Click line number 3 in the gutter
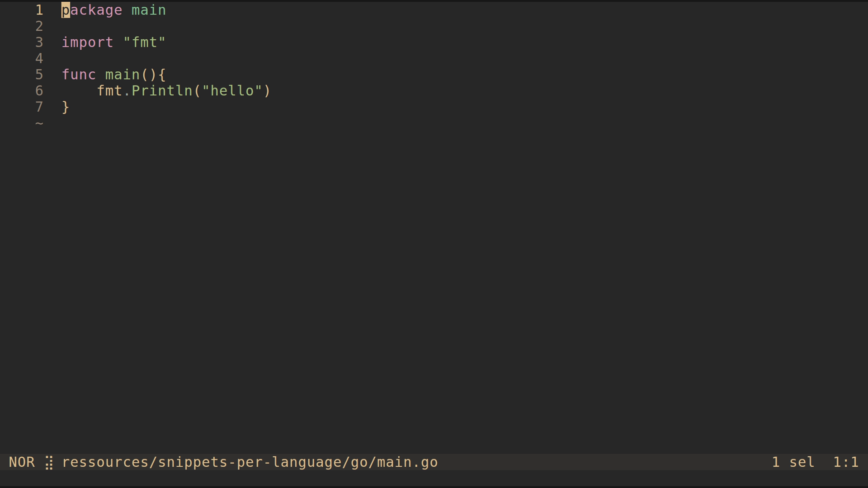 39,42
